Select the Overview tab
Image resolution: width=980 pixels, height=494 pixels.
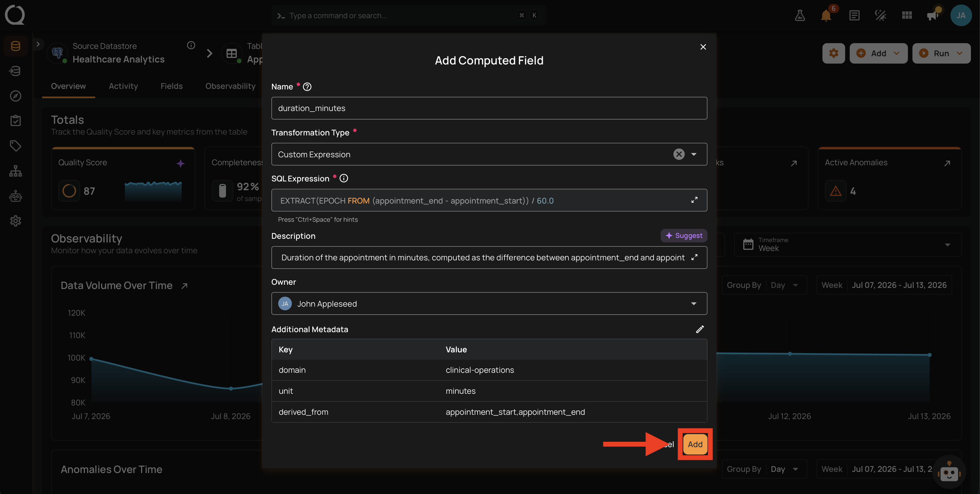(68, 86)
